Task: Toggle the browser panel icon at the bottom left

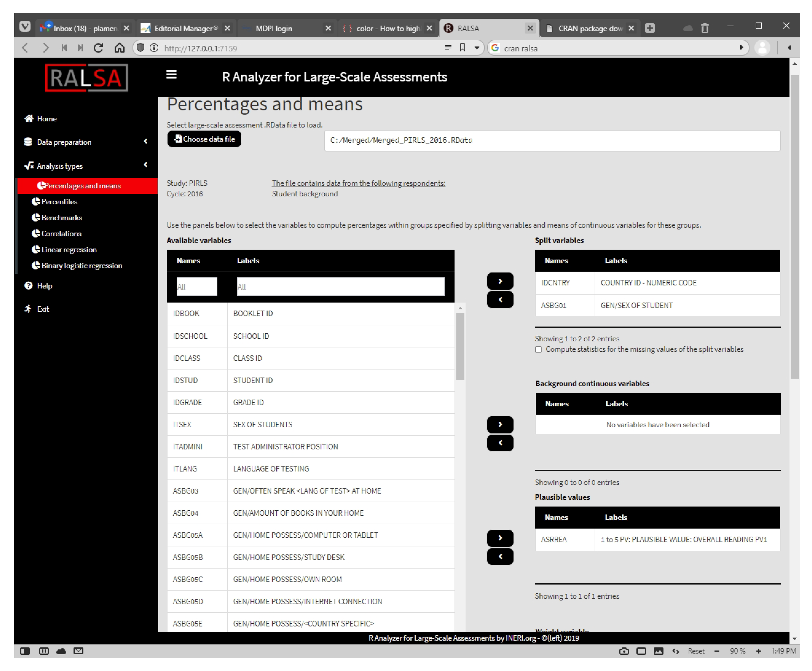Action: (25, 651)
